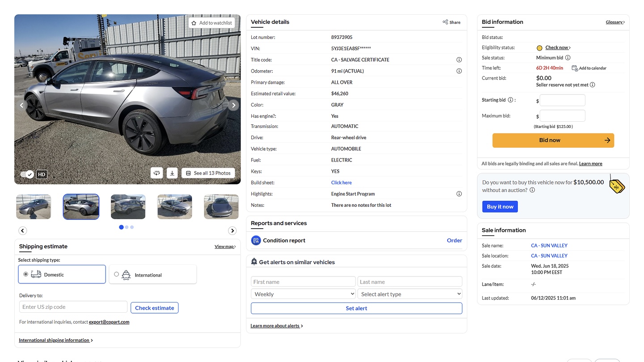Open the 360-degree vehicle view
Screen dimensions: 644x362
click(157, 173)
